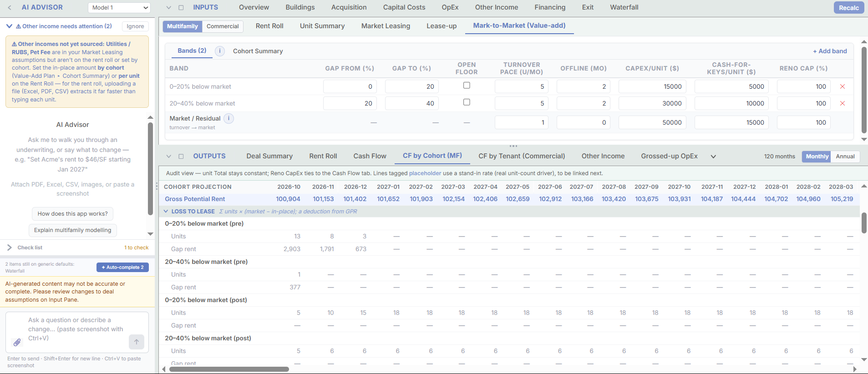
Task: Open the Cohort Summary tab
Action: point(258,51)
